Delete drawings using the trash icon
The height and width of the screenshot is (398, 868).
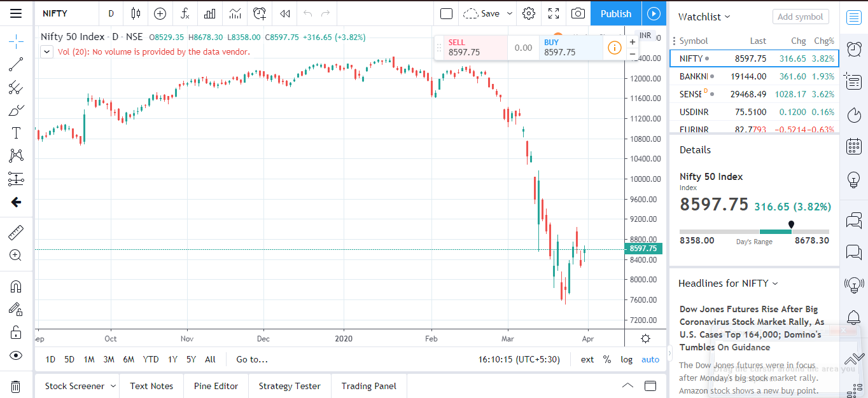coord(16,386)
